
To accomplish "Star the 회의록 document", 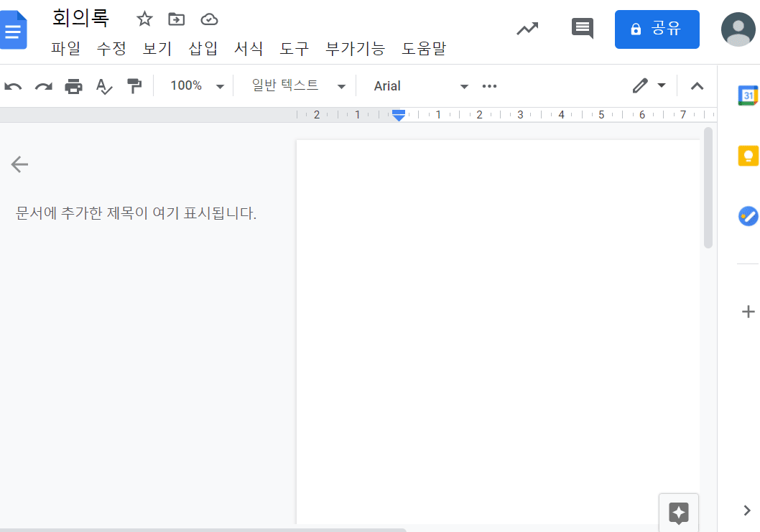I will click(144, 19).
